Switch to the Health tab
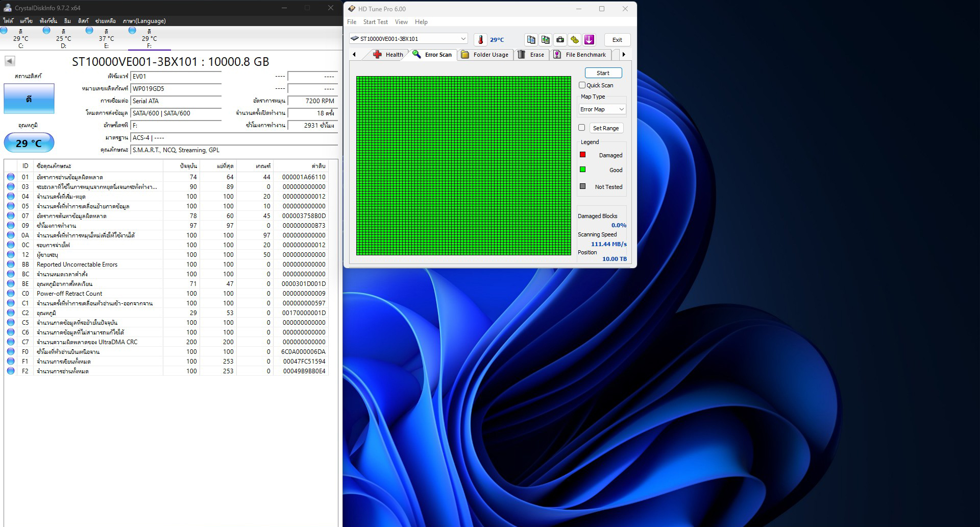This screenshot has width=980, height=527. coord(388,55)
